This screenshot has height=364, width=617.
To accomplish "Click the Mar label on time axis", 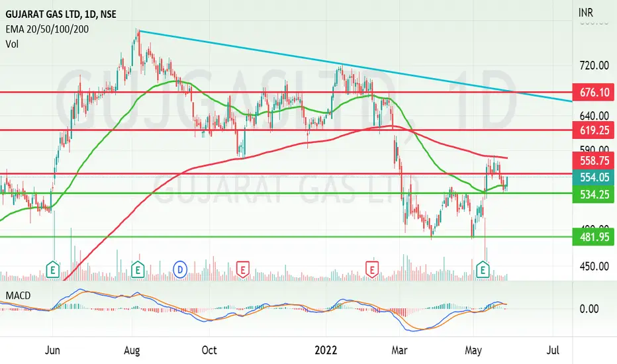I will pyautogui.click(x=399, y=350).
